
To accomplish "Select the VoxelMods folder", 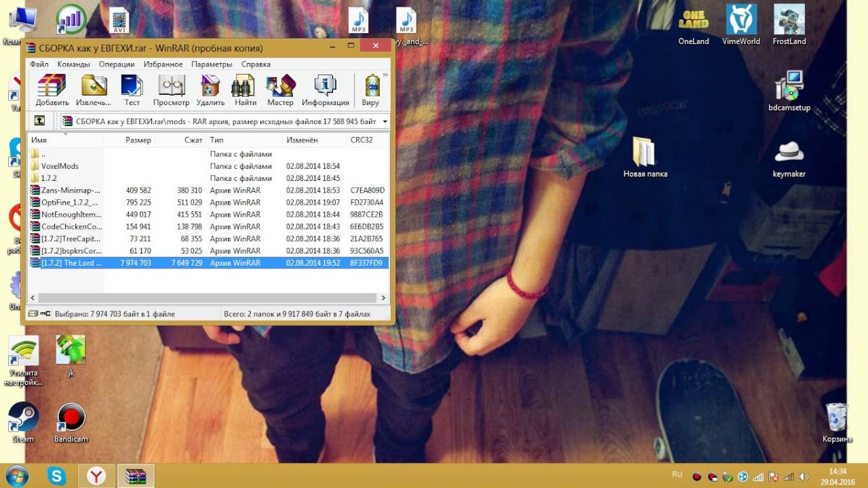I will click(x=209, y=166).
